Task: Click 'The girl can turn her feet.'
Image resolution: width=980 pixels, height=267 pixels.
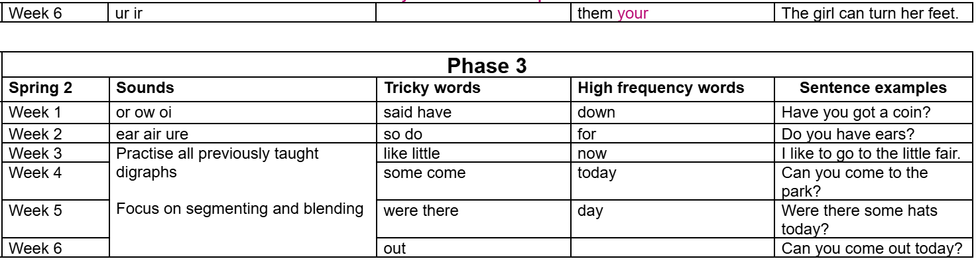Action: click(x=870, y=13)
